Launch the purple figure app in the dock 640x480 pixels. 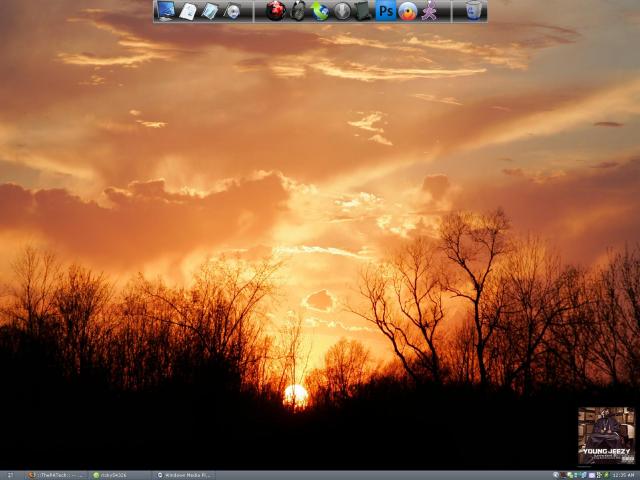(x=429, y=11)
